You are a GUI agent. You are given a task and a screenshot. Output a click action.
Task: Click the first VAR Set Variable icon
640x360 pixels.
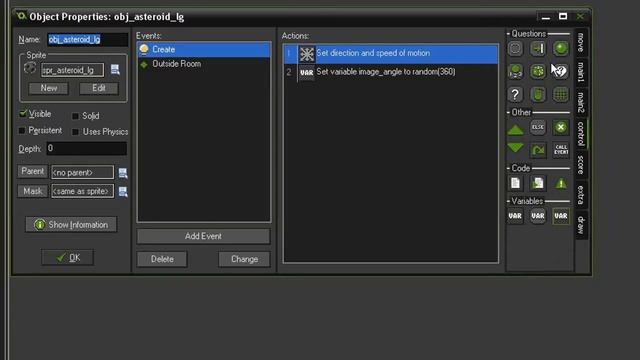(515, 216)
